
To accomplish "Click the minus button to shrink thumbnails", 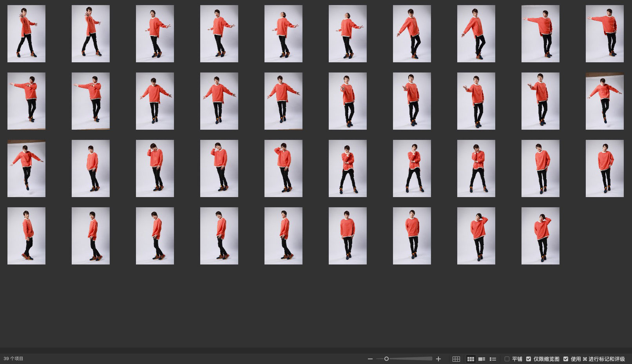I will (370, 359).
